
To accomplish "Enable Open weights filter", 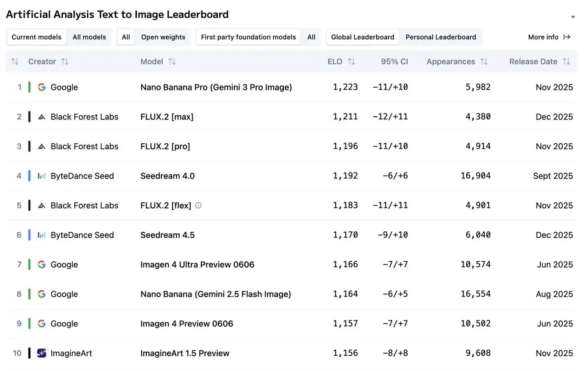I will [x=163, y=37].
